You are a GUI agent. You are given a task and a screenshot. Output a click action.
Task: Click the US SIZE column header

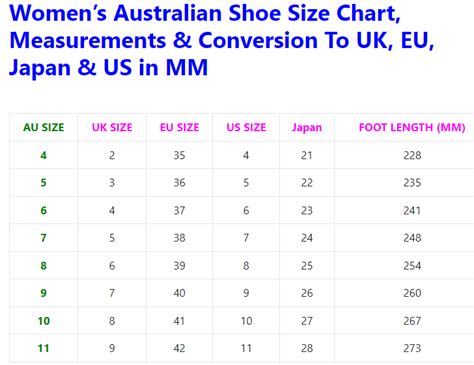246,127
